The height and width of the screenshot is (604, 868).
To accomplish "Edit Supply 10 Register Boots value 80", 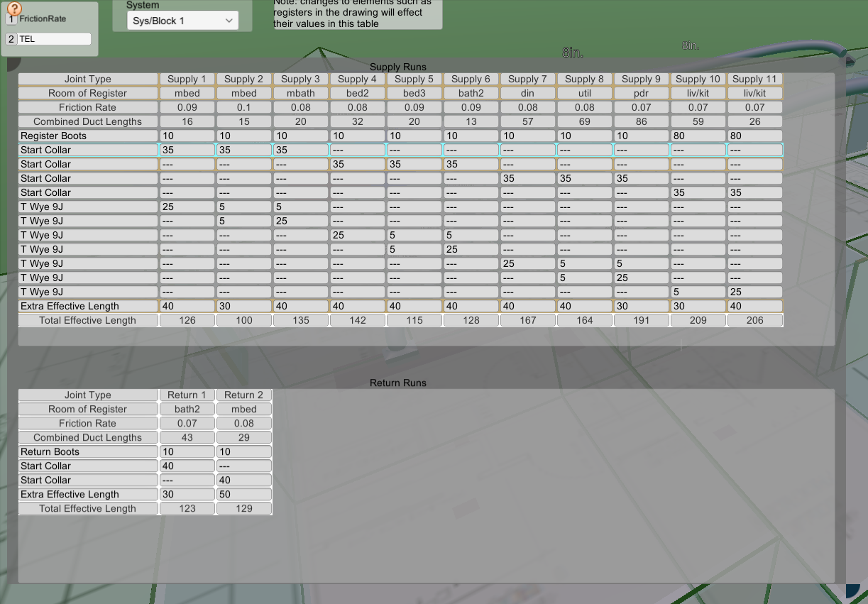I will click(698, 136).
